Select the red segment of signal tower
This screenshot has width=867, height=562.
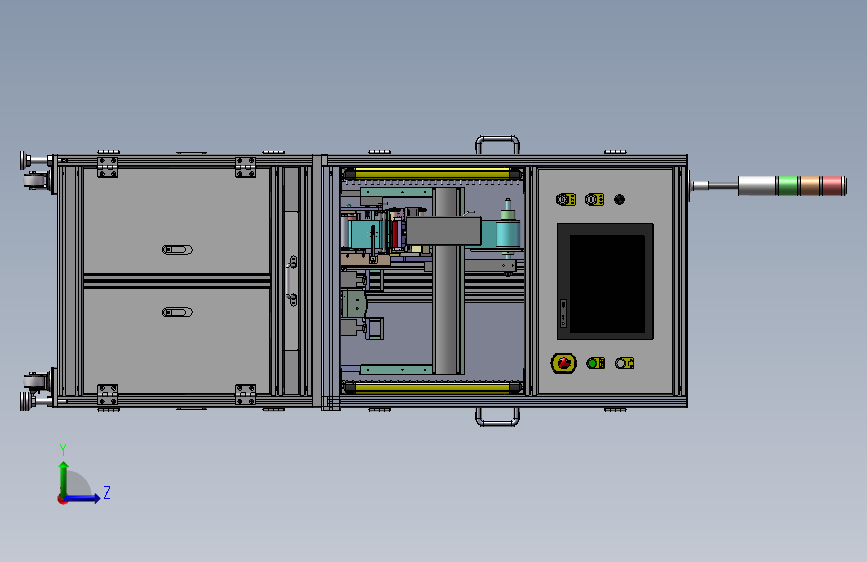tap(832, 185)
